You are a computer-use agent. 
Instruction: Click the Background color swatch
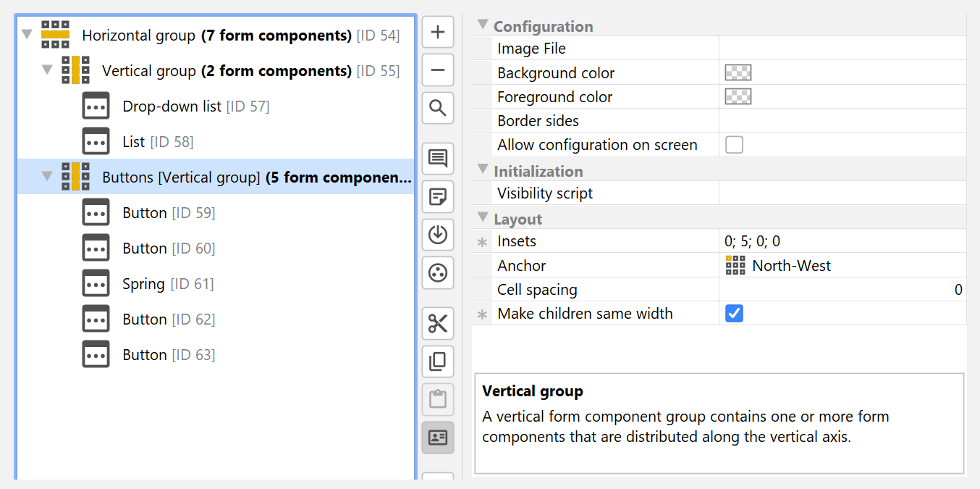(x=738, y=72)
